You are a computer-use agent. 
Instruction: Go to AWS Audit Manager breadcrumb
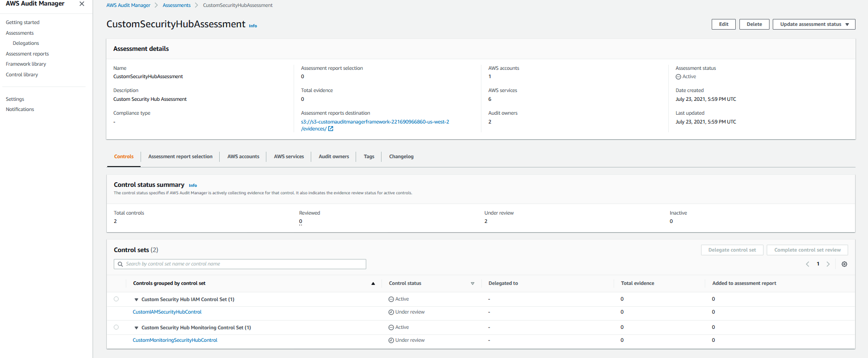point(128,6)
